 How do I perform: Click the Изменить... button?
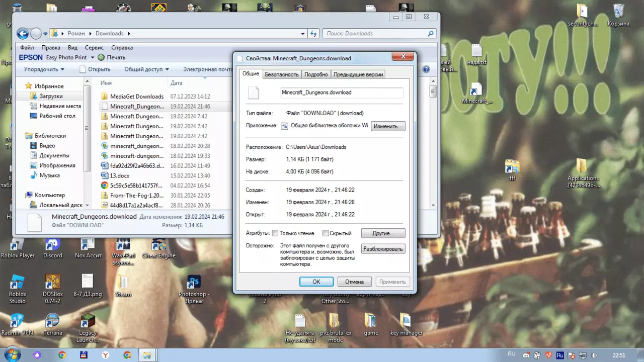pos(388,126)
